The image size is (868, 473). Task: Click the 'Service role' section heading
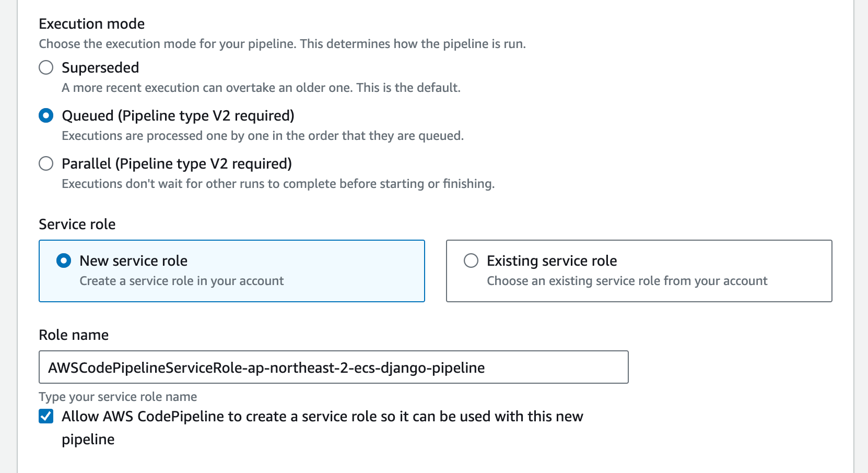[x=77, y=224]
